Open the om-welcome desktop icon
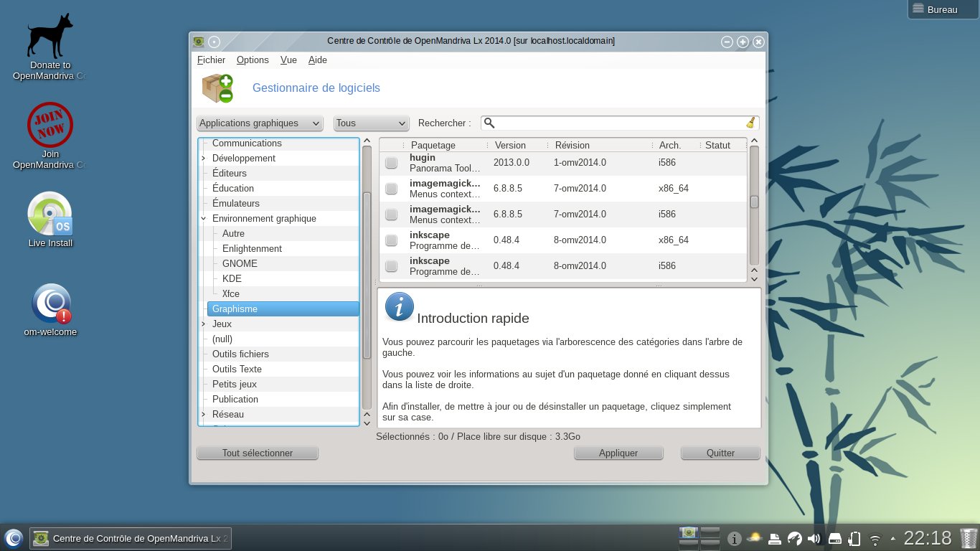 [50, 309]
